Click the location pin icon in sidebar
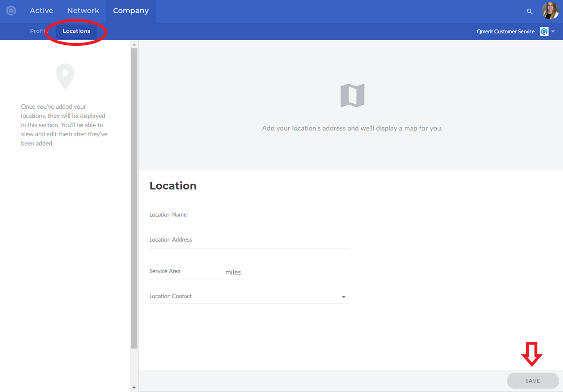 pyautogui.click(x=65, y=76)
